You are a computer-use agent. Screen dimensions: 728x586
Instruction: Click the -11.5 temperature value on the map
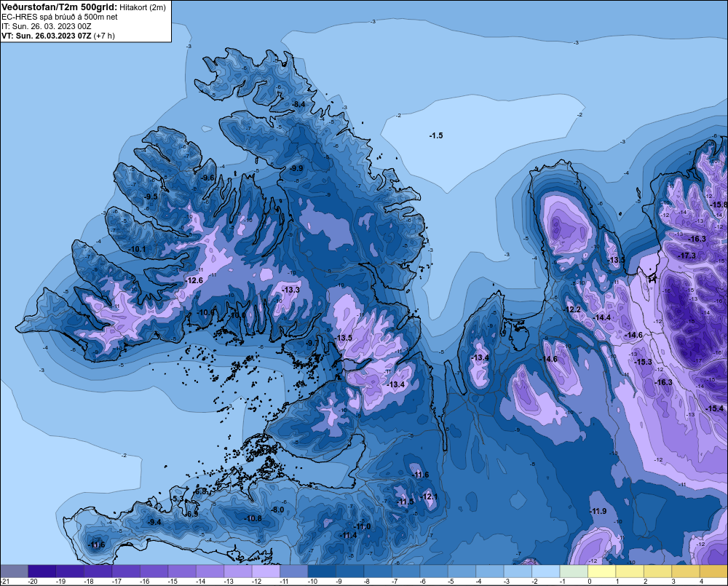click(405, 502)
